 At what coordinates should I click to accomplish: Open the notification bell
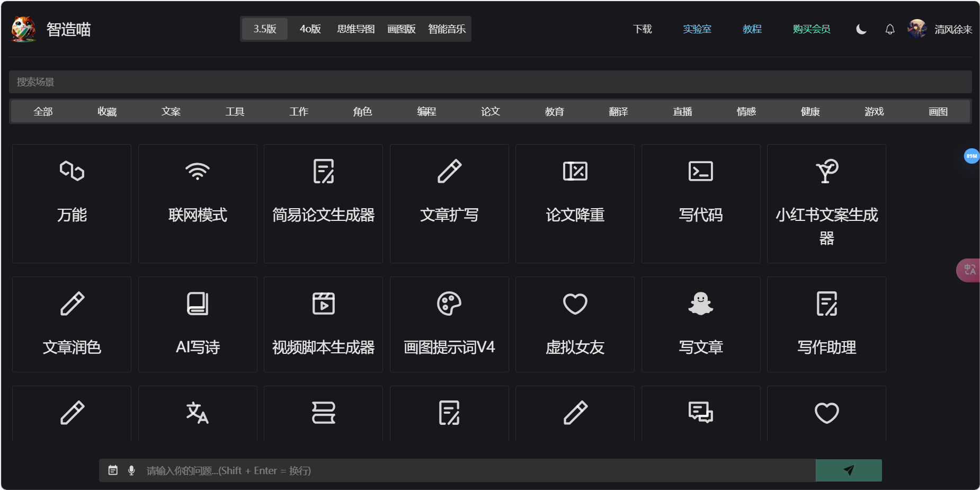coord(889,30)
